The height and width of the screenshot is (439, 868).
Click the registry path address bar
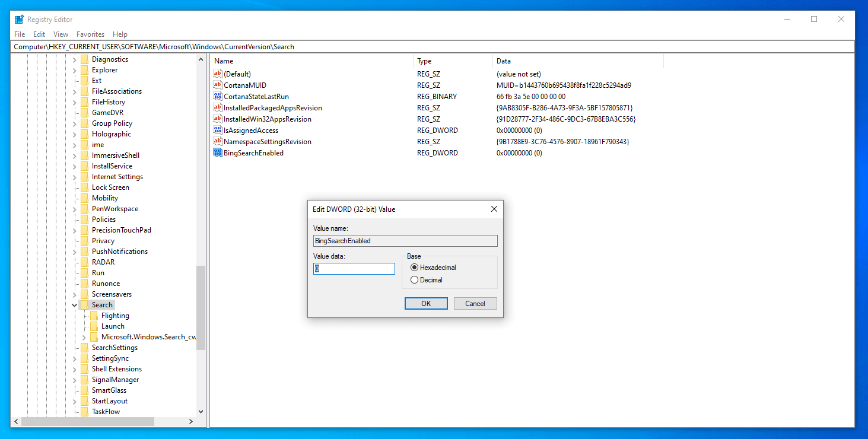coord(433,47)
